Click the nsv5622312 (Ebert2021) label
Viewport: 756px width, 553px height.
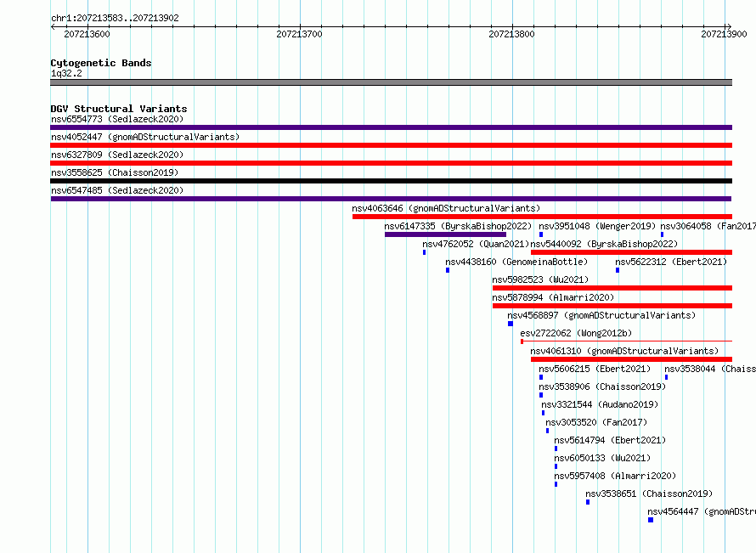coord(671,262)
